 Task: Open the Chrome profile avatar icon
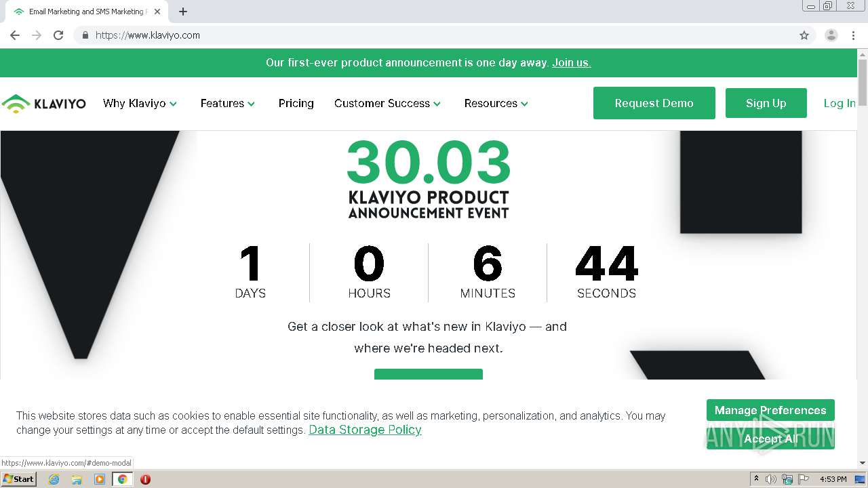pyautogui.click(x=831, y=35)
